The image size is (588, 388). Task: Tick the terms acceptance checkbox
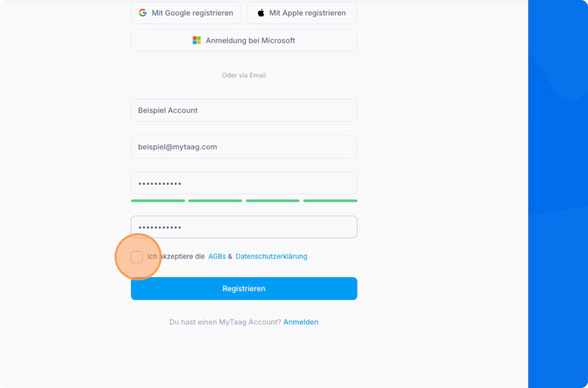point(137,257)
